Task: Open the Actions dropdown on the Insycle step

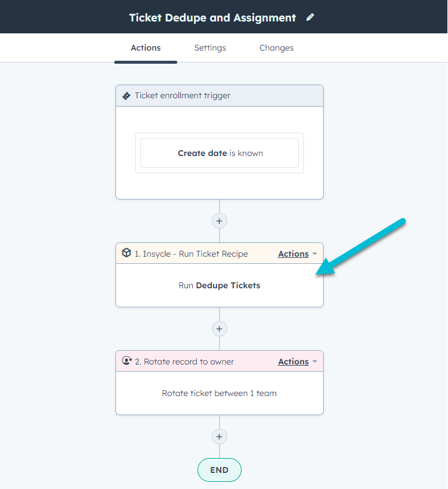Action: [x=293, y=253]
